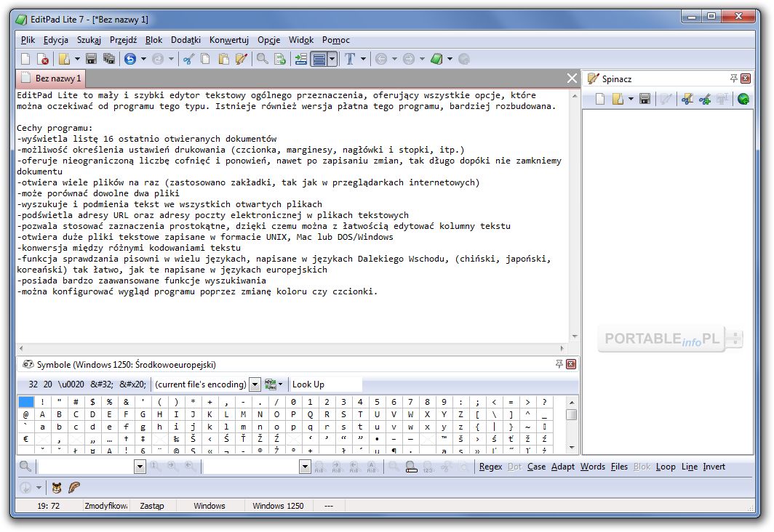Click scissors with clipboard icon in Spinacz panel
The height and width of the screenshot is (532, 774).
point(687,99)
